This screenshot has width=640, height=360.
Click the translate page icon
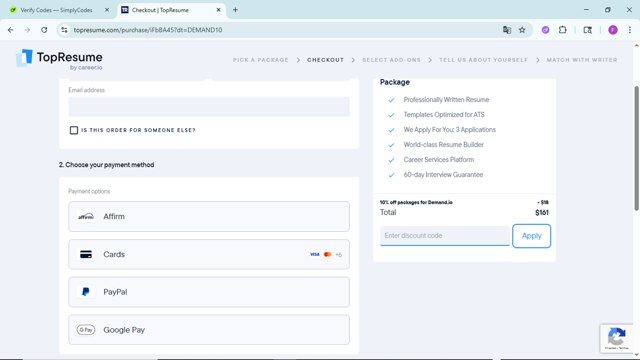[x=507, y=30]
